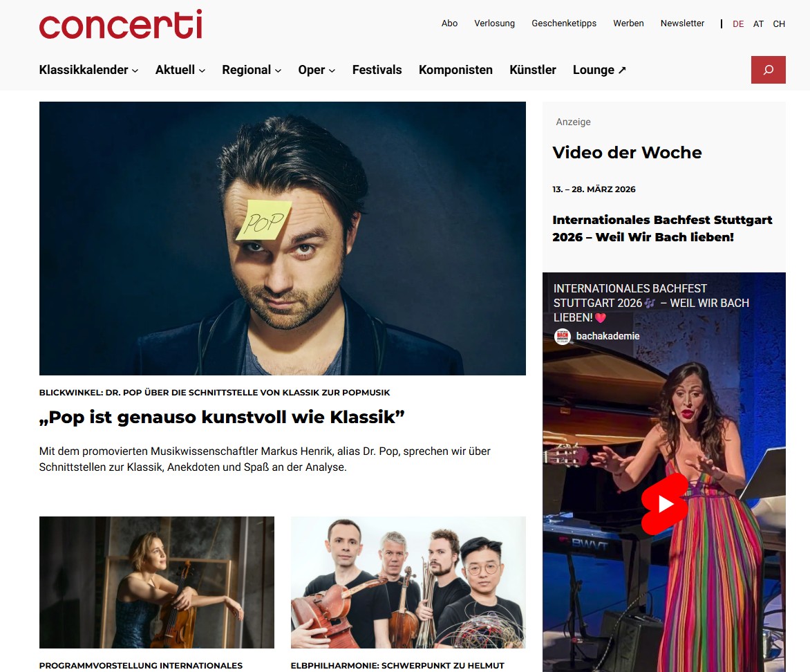Open Dr. Pop portrait article image
The image size is (810, 672).
click(283, 239)
